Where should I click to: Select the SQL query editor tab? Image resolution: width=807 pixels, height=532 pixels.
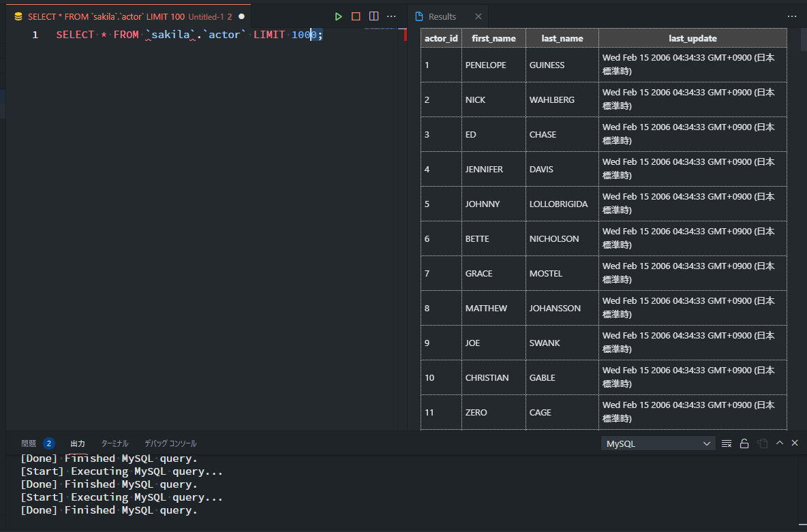[x=129, y=16]
